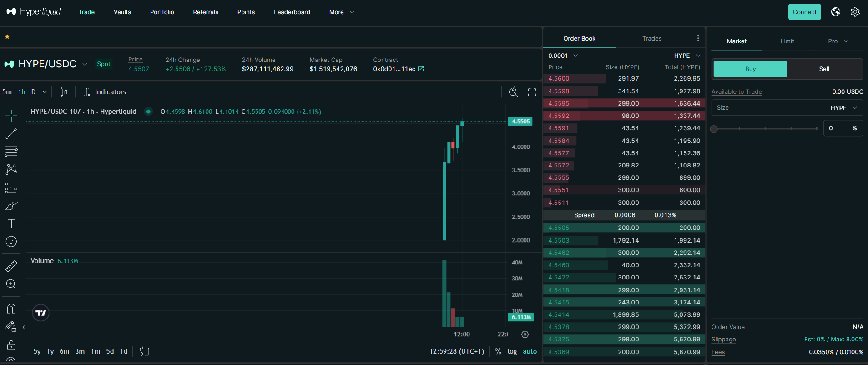Viewport: 868px width, 365px height.
Task: Open the order book HYPE unit dropdown
Action: [687, 56]
